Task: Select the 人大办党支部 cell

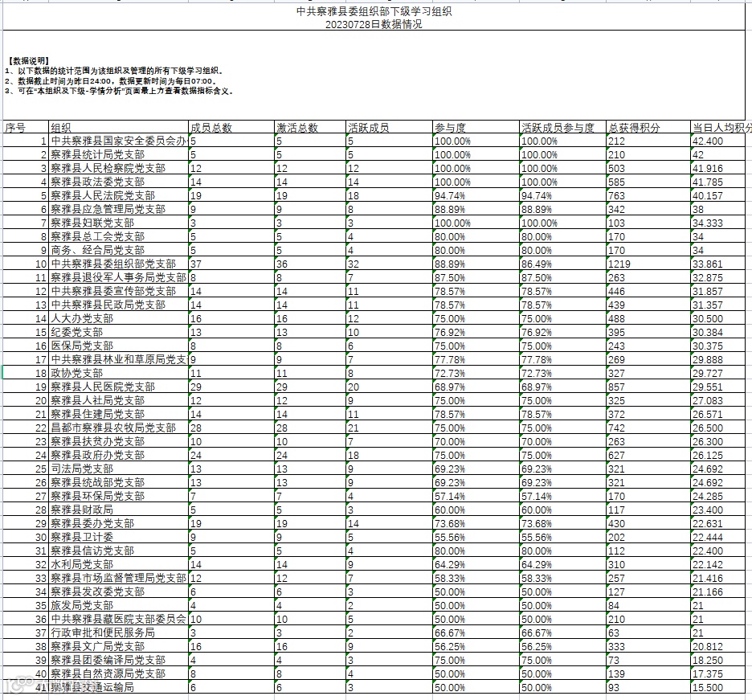Action: 118,318
